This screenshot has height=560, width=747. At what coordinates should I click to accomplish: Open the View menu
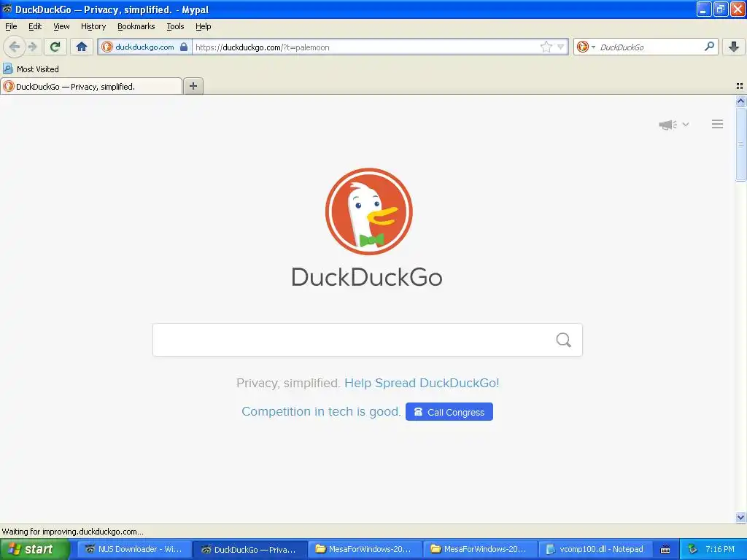(x=61, y=26)
